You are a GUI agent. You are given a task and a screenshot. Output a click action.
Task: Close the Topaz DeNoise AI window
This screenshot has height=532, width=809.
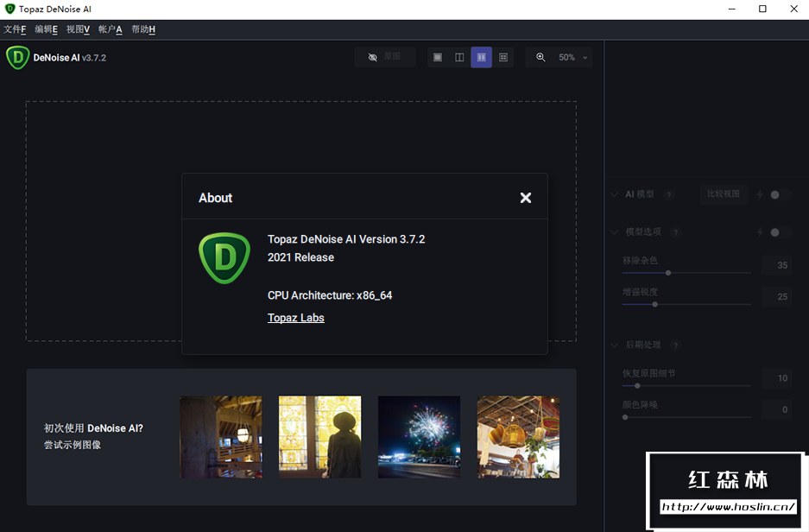coord(794,9)
